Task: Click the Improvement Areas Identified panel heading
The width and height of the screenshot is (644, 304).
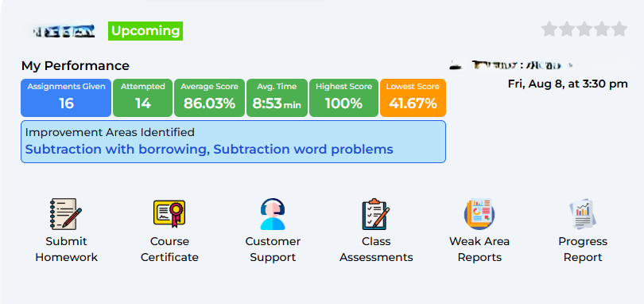Action: click(110, 132)
